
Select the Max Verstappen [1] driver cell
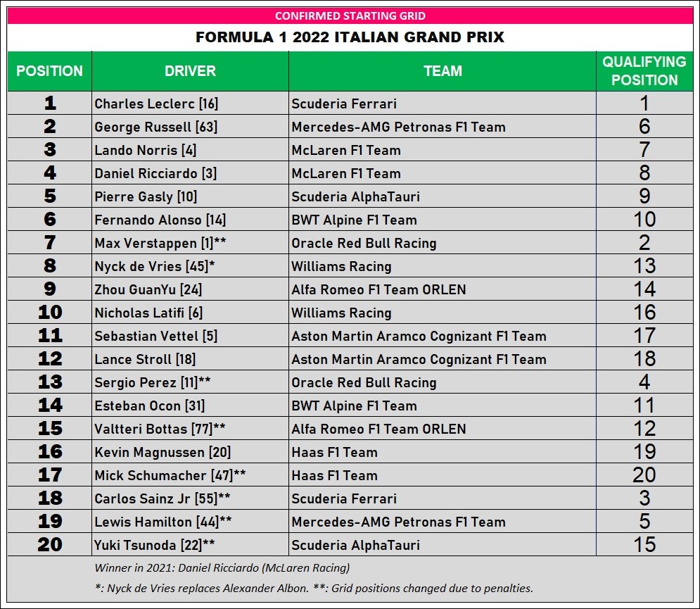tap(160, 243)
